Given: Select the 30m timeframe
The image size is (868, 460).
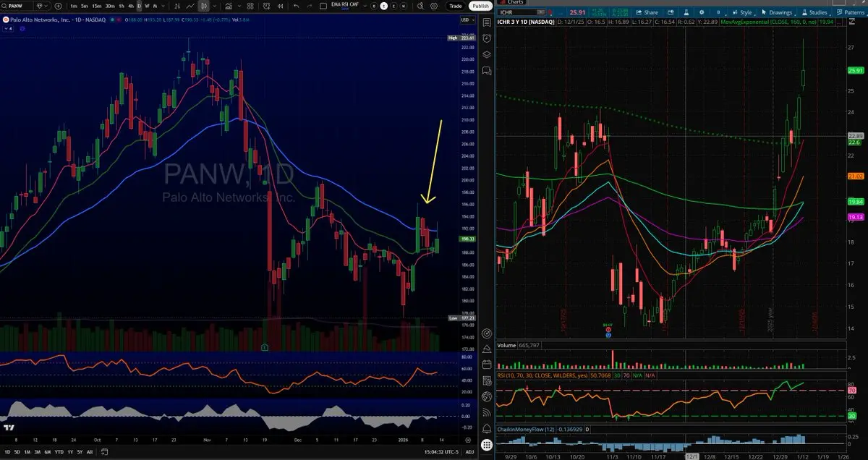Looking at the screenshot, I should (x=110, y=6).
